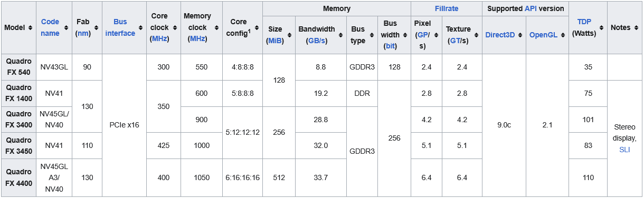The width and height of the screenshot is (644, 198).
Task: Sort by Fab (nm) column arrows
Action: pos(96,27)
